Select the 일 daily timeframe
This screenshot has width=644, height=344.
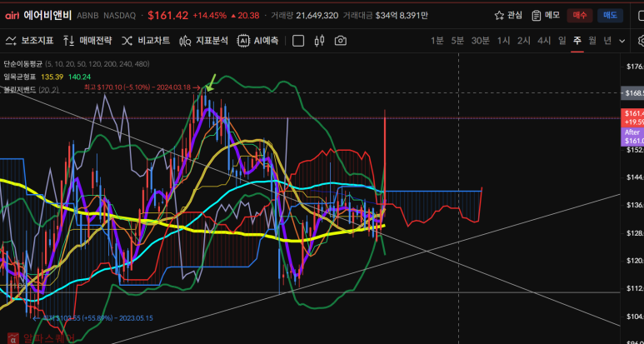562,41
